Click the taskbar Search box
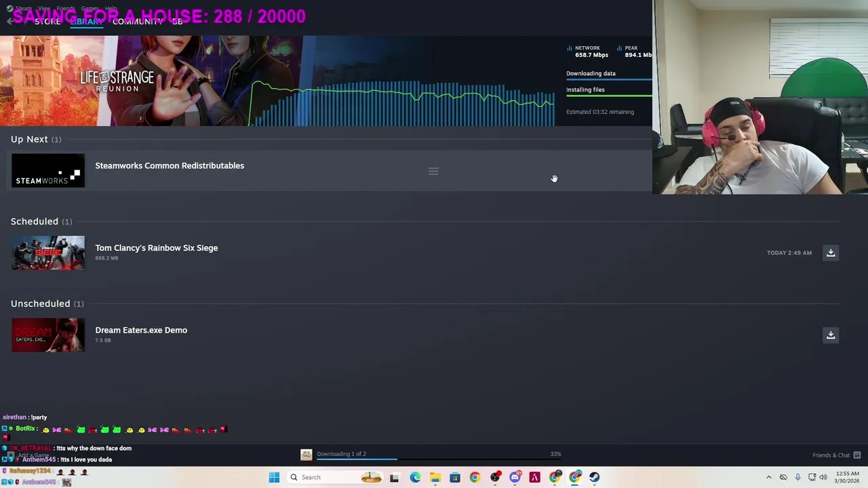Viewport: 868px width, 488px height. point(335,477)
